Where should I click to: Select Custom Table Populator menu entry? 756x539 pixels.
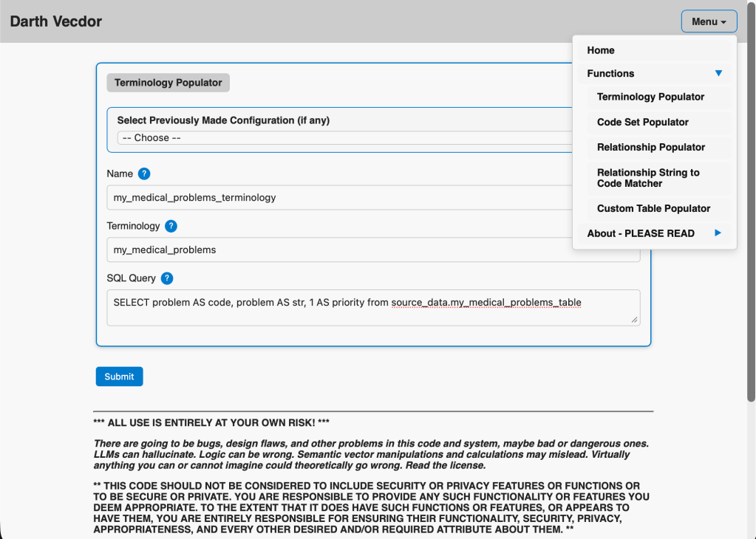tap(653, 208)
